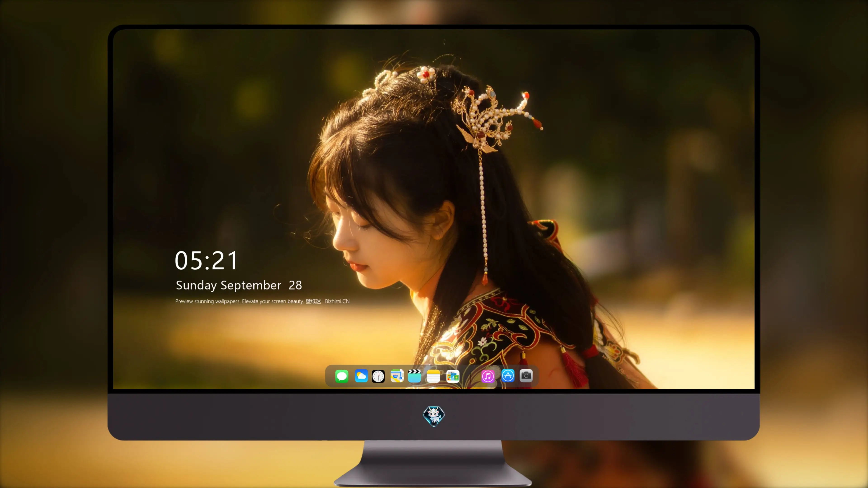
Task: Click the dragon mascot logo on monitor chin
Action: [x=434, y=416]
